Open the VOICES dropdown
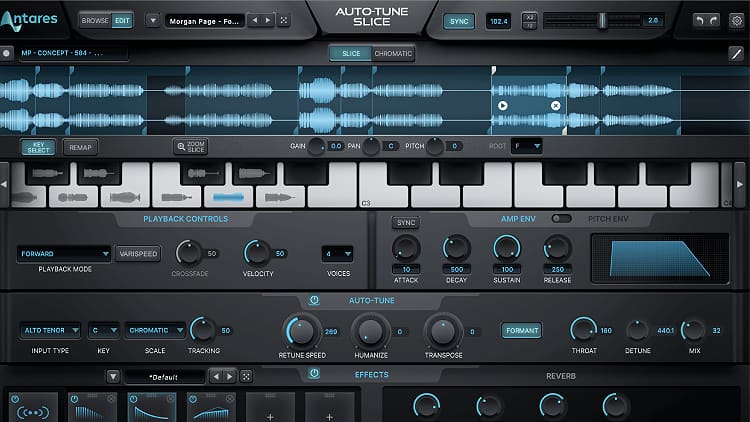750x422 pixels. point(338,254)
